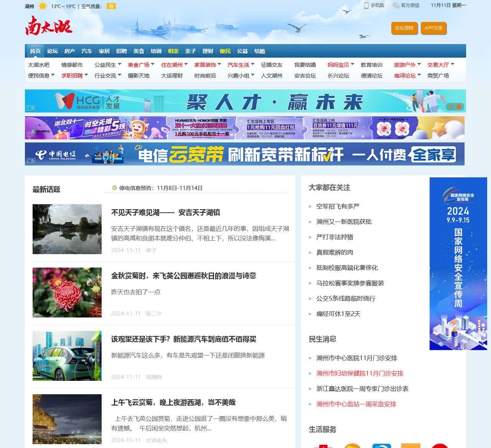Click the APP注册 register button
Viewport: 491px width, 448px height.
433,28
